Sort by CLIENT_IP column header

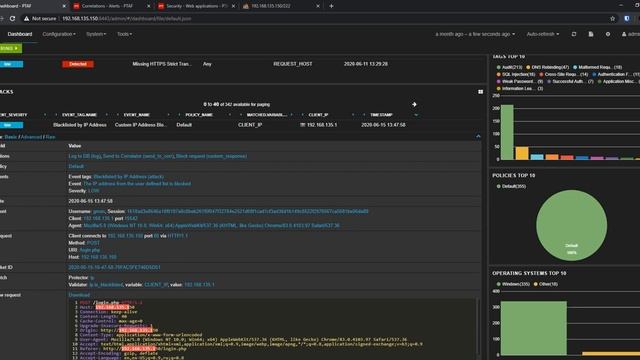[x=318, y=115]
